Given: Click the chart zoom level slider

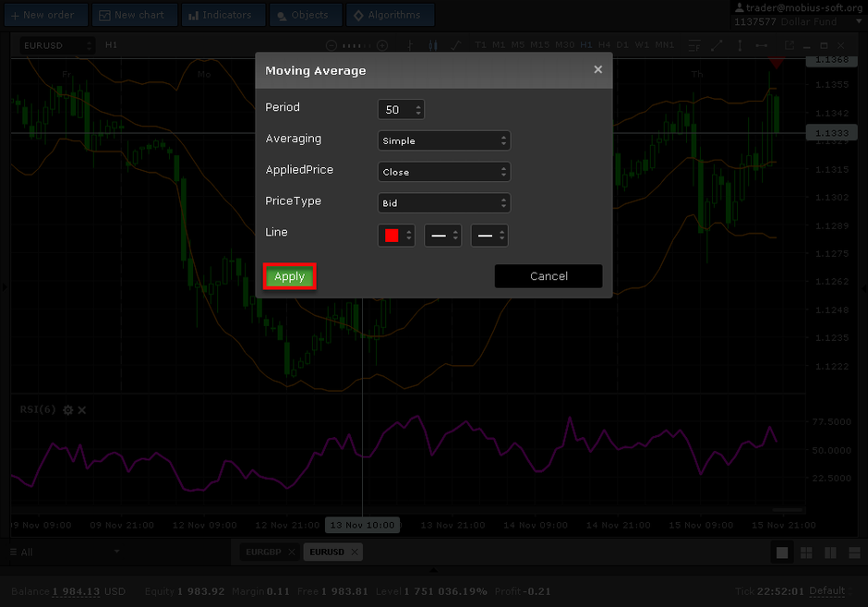Looking at the screenshot, I should [356, 45].
